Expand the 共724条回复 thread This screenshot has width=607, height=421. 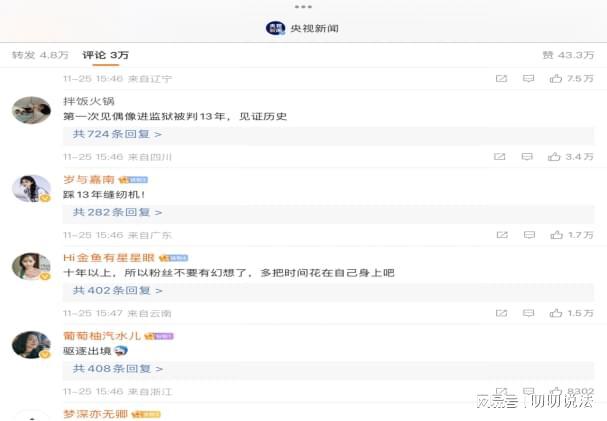(x=117, y=134)
